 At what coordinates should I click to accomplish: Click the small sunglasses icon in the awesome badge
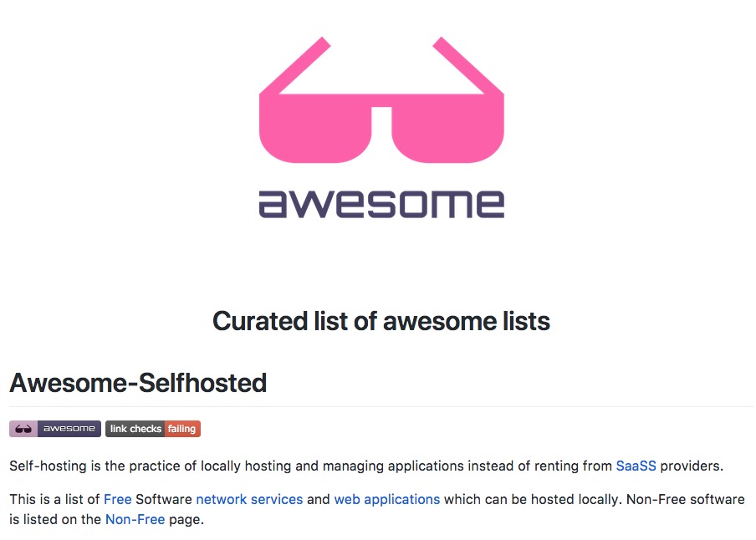[23, 429]
